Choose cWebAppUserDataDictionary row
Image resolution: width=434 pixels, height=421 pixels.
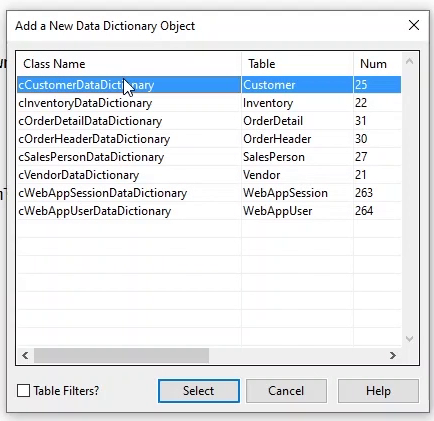click(209, 211)
